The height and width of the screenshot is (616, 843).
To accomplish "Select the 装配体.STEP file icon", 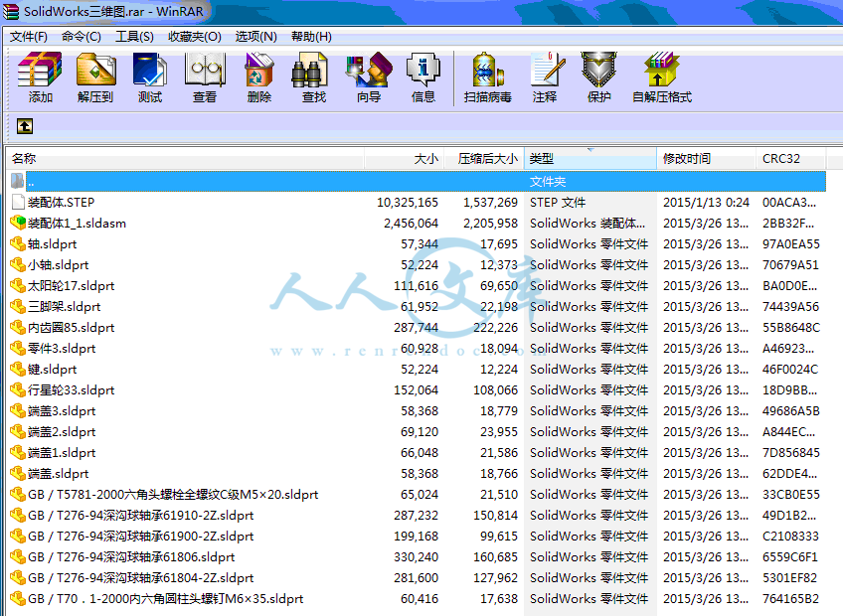I will point(18,202).
